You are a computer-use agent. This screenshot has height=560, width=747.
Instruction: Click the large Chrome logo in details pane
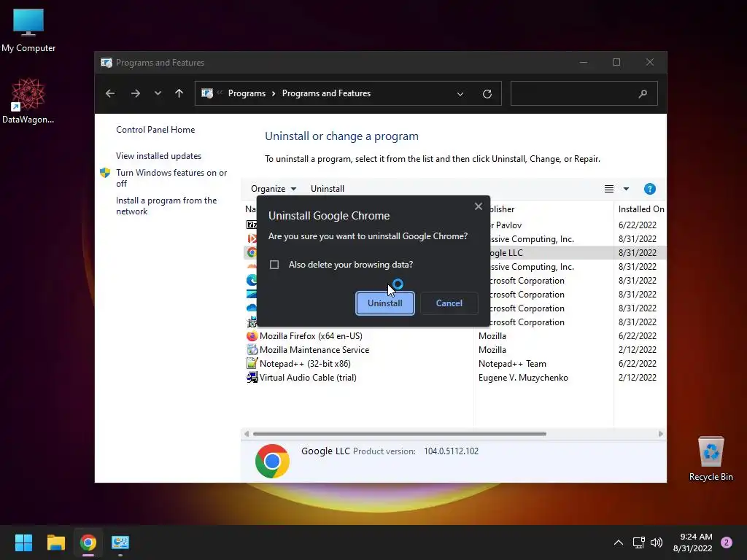click(273, 461)
